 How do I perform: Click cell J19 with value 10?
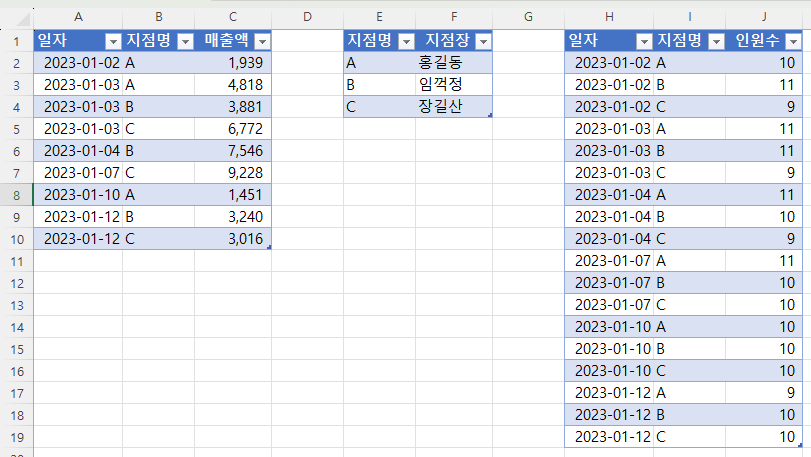764,437
